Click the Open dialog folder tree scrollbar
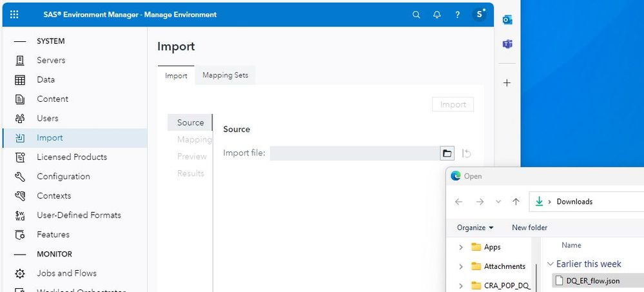644x292 pixels. point(536,278)
